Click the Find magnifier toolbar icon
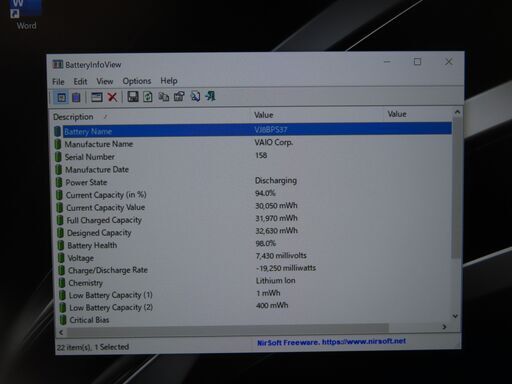This screenshot has width=512, height=384. click(195, 96)
